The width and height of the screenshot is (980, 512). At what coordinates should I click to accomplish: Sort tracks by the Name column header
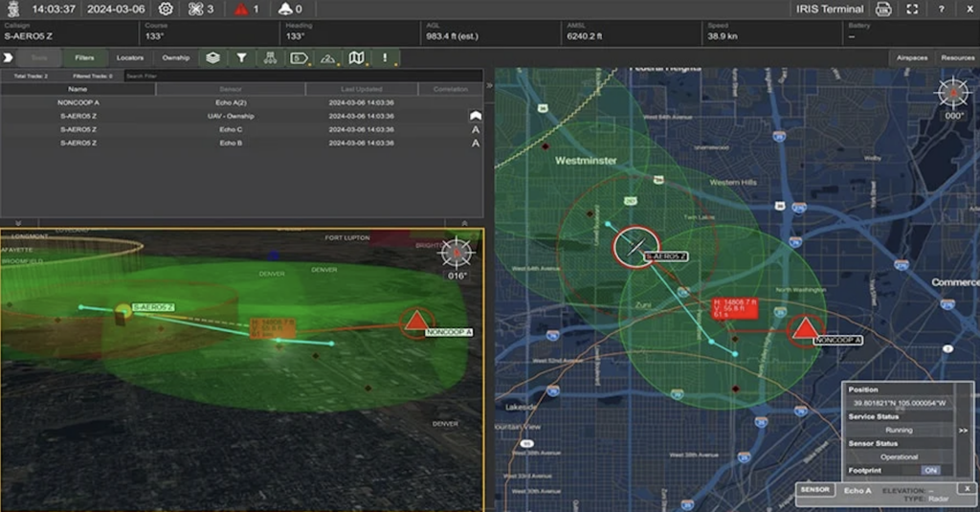click(x=78, y=89)
